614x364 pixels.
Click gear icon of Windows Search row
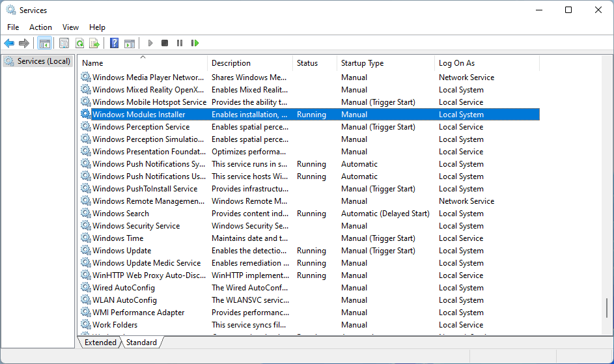pos(86,213)
